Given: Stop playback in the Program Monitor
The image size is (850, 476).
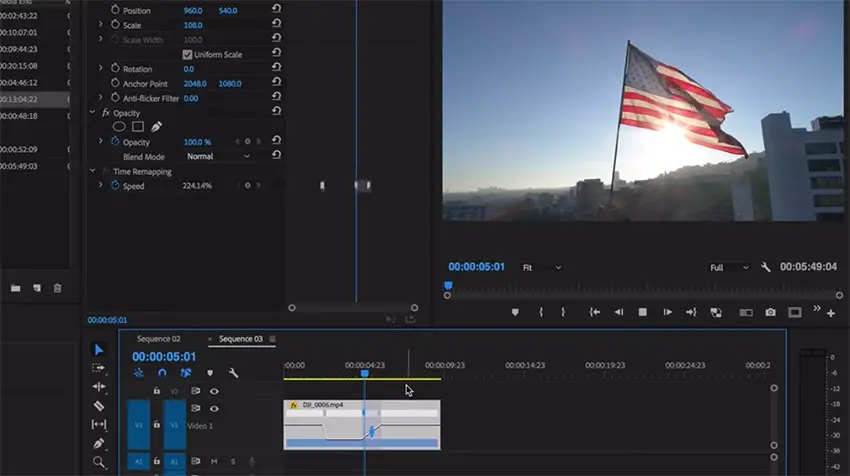Looking at the screenshot, I should pos(642,312).
